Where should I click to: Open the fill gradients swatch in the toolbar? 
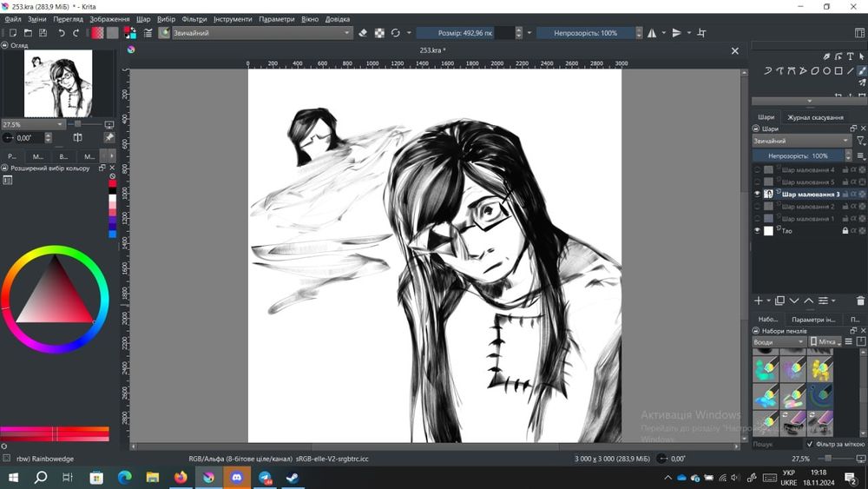click(x=97, y=33)
